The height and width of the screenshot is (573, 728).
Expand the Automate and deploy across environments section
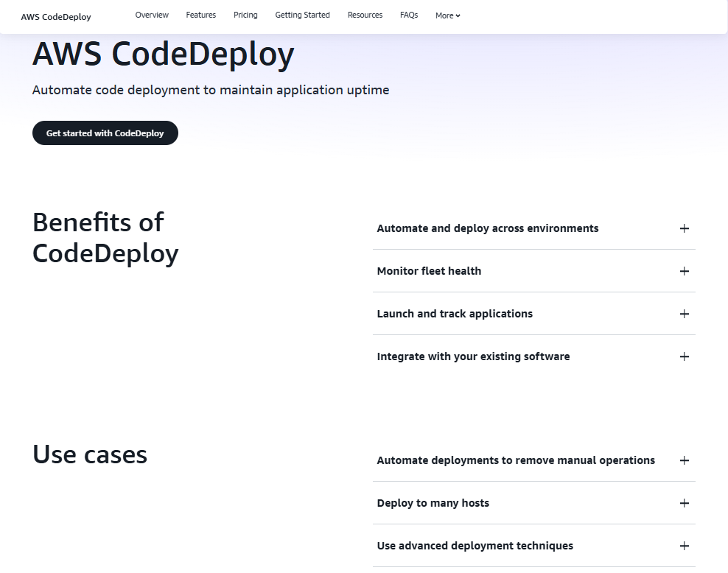tap(534, 228)
